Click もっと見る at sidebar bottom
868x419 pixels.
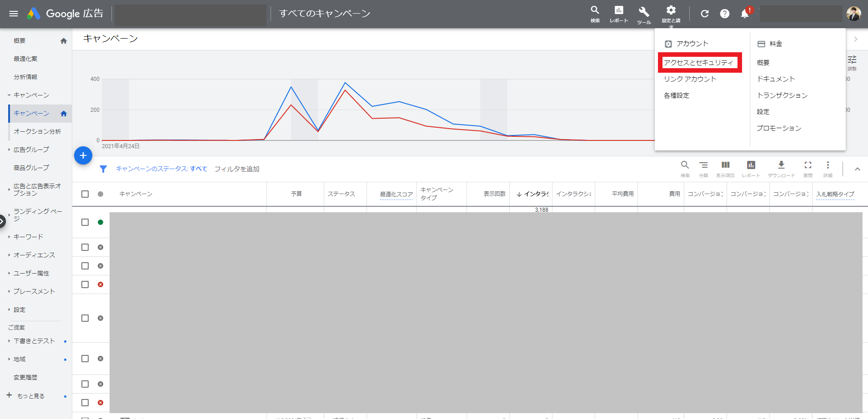pos(31,396)
